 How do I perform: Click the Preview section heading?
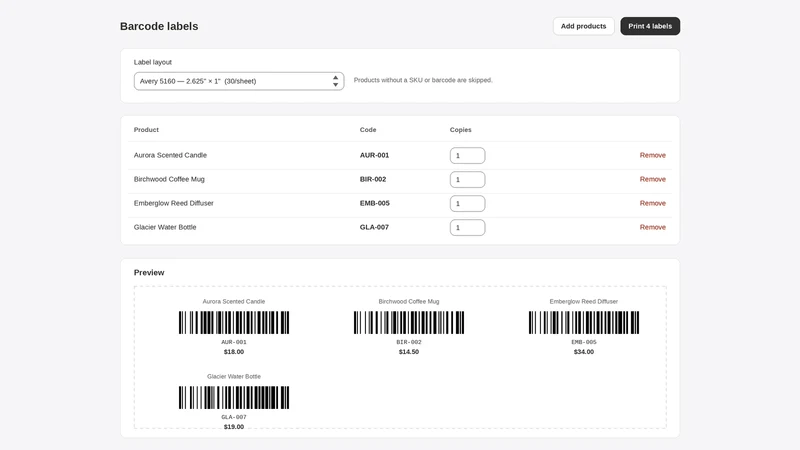149,272
